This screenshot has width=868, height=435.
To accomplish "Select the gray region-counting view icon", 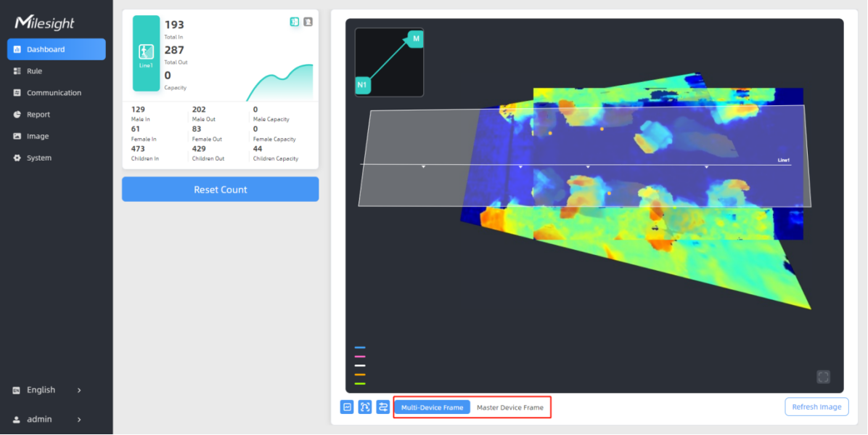I will click(x=308, y=22).
